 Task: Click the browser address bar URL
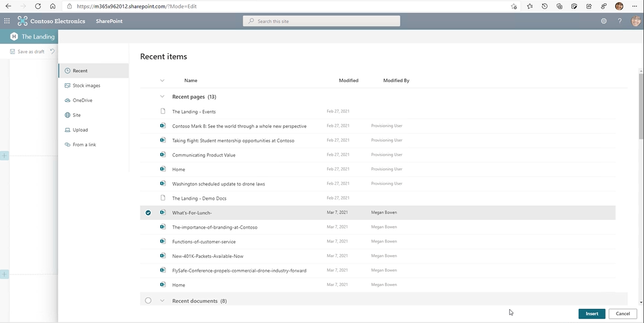(137, 6)
